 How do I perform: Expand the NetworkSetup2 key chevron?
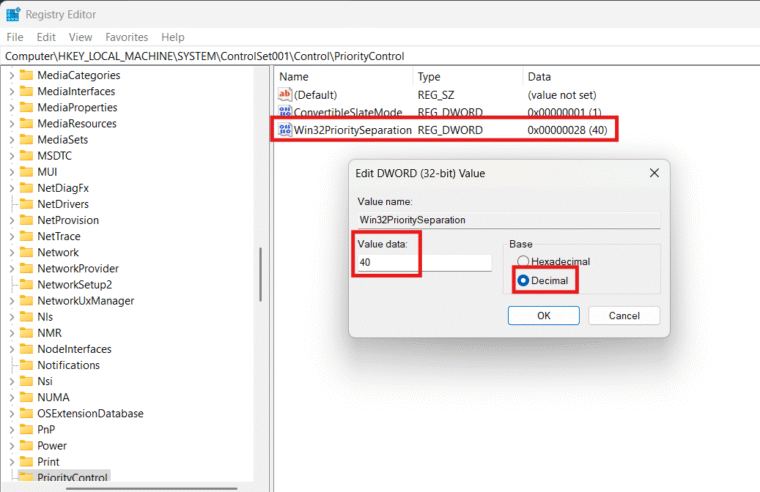11,284
